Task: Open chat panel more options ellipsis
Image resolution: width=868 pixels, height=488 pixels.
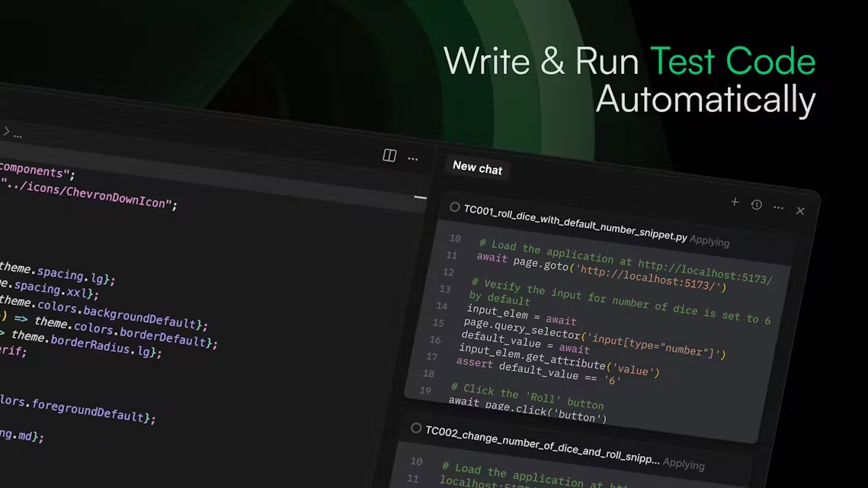Action: click(x=778, y=207)
